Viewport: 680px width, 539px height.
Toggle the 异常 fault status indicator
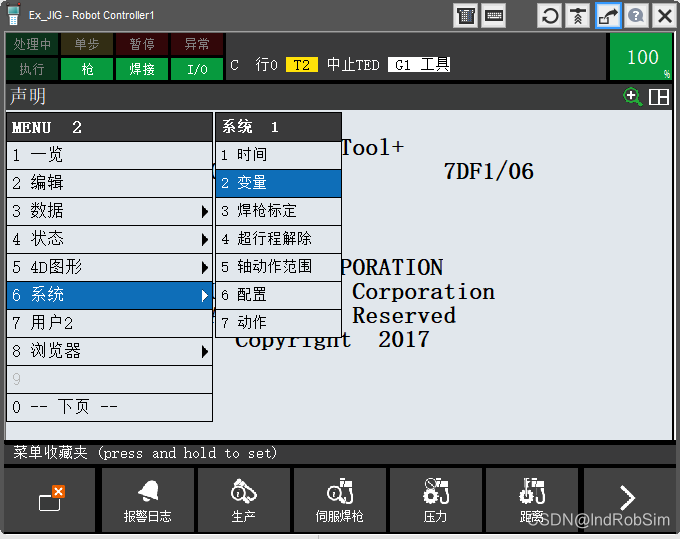pyautogui.click(x=197, y=44)
